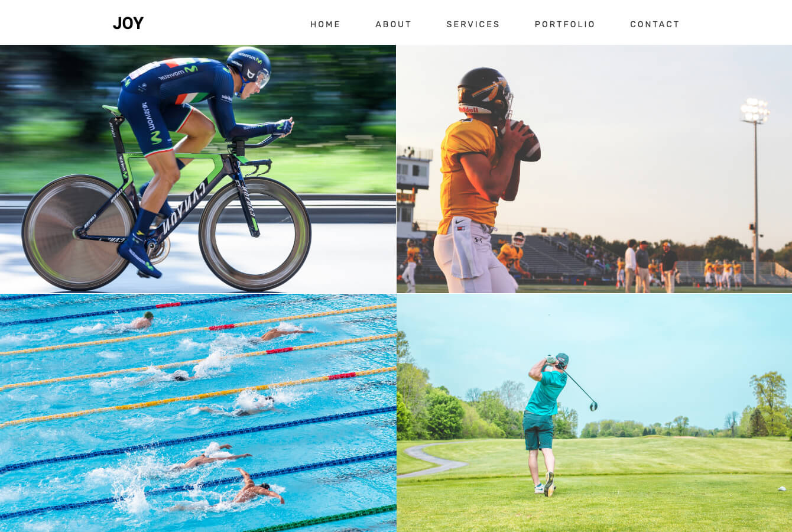Screen dimensions: 792x532
Task: Select Portfolio in the navigation bar
Action: pyautogui.click(x=565, y=24)
